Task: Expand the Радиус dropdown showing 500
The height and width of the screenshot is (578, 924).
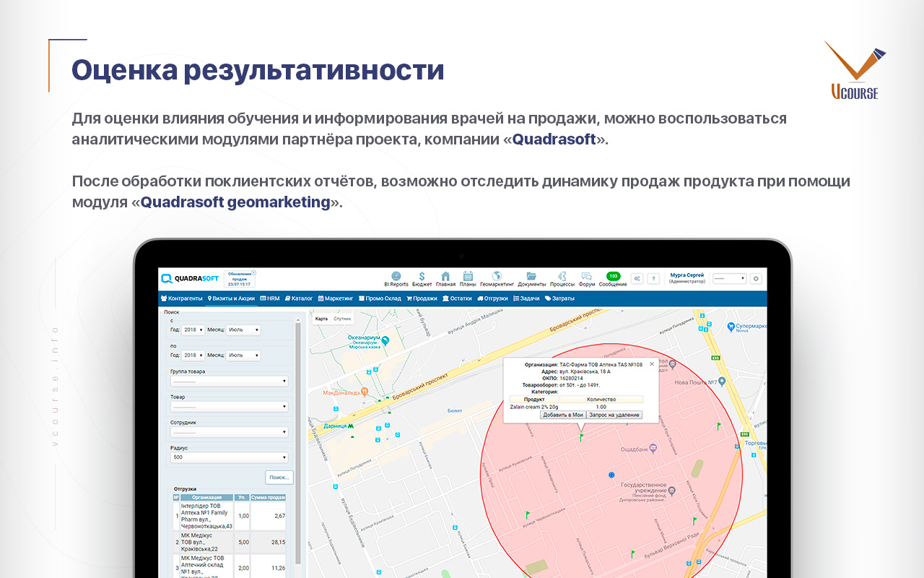Action: tap(229, 457)
